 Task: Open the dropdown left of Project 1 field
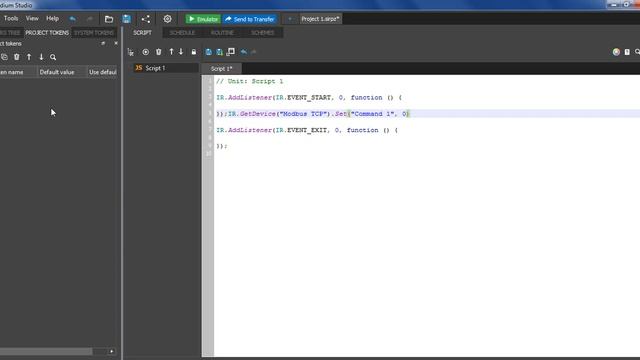290,19
